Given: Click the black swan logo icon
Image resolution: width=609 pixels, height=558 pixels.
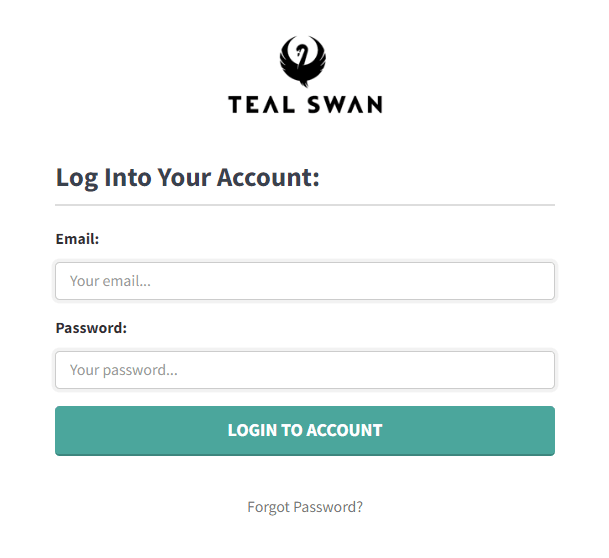Looking at the screenshot, I should pyautogui.click(x=303, y=61).
